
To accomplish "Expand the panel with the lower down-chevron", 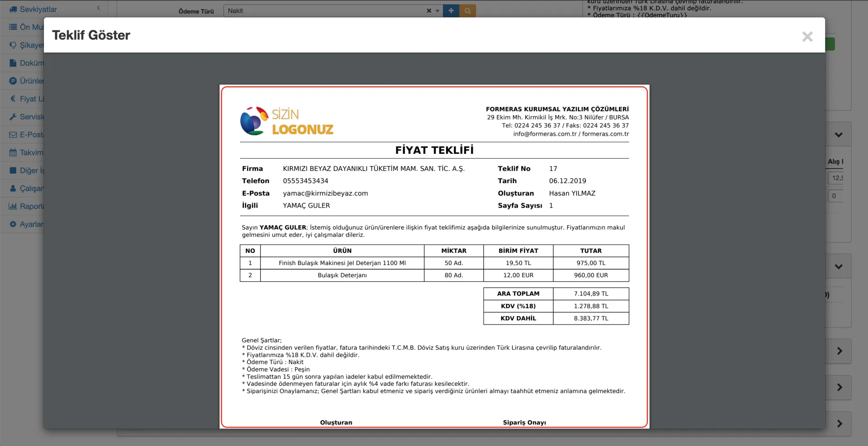I will pos(839,267).
